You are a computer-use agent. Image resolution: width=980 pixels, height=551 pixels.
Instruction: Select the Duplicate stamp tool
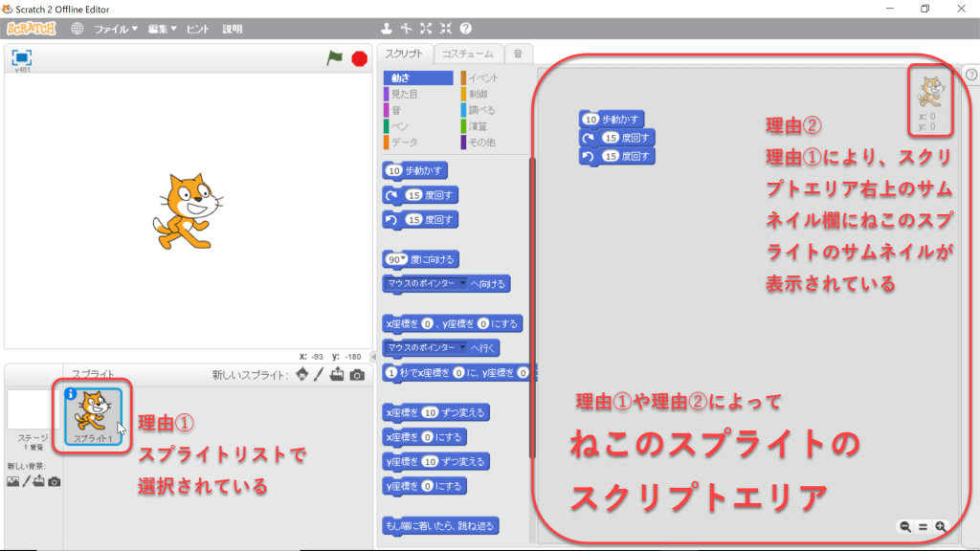[387, 28]
